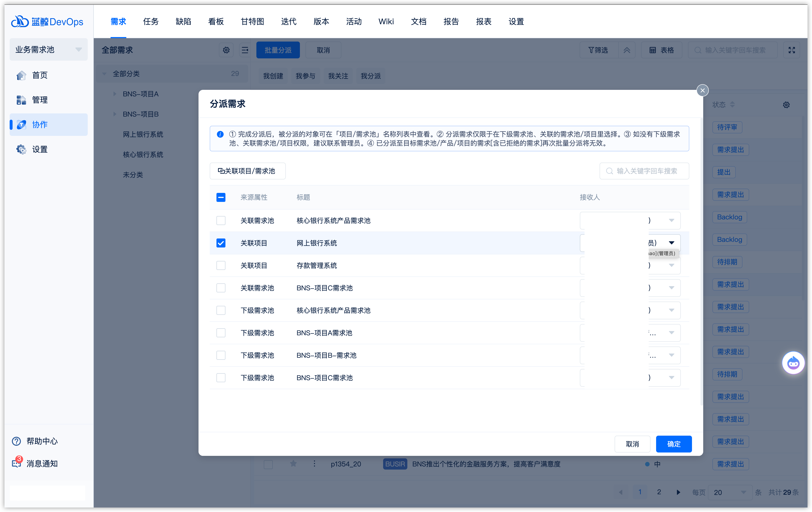The image size is (812, 512).
Task: Open the 帮助中心 help icon
Action: [x=16, y=441]
